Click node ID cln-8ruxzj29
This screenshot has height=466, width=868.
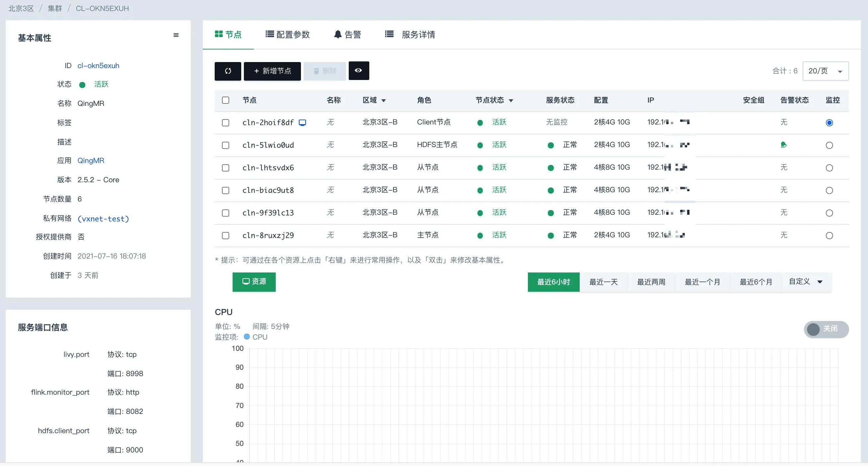268,236
